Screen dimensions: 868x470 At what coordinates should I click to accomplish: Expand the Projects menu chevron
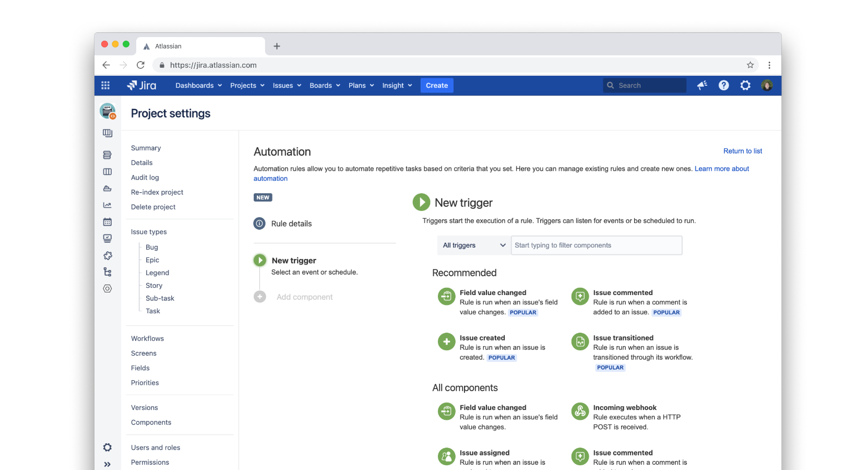tap(263, 85)
